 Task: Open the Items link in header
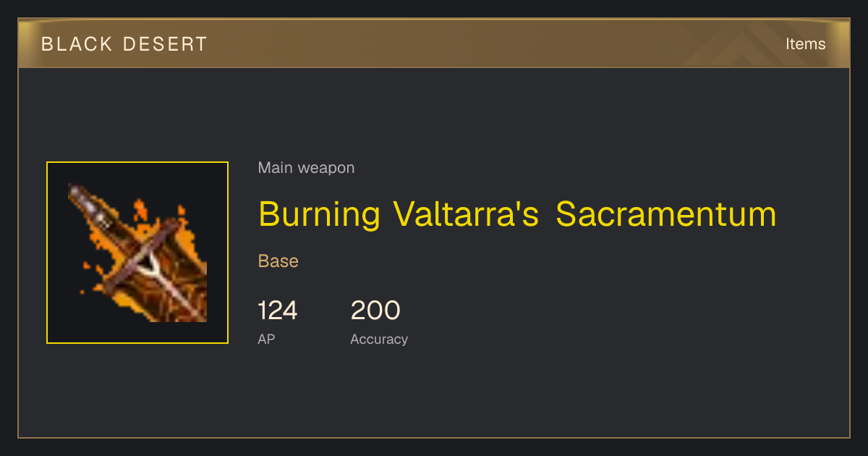click(x=805, y=43)
